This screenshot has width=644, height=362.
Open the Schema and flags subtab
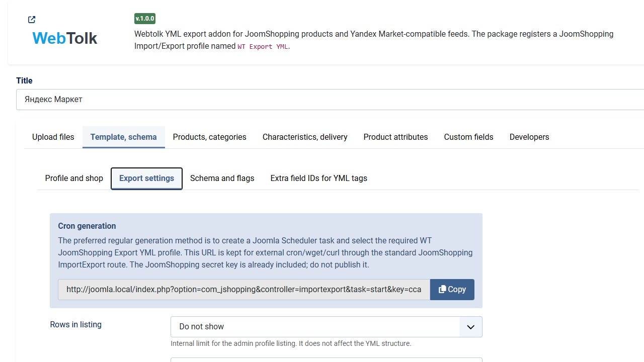click(222, 178)
